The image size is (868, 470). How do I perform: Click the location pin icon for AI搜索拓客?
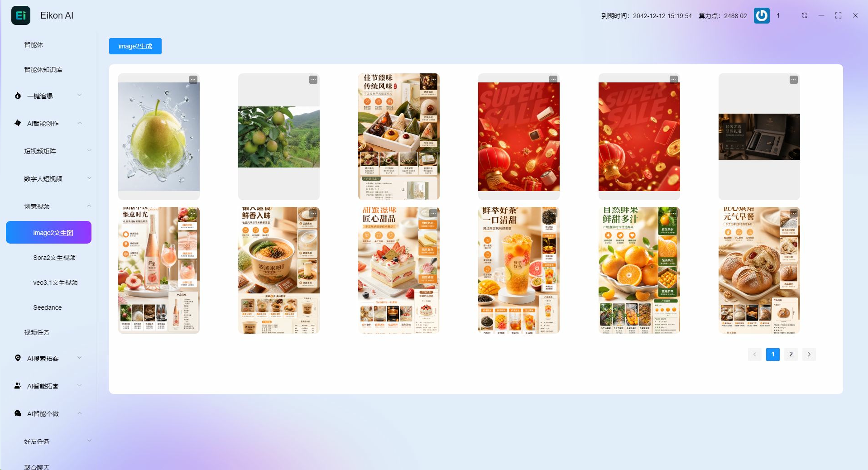[x=18, y=358]
